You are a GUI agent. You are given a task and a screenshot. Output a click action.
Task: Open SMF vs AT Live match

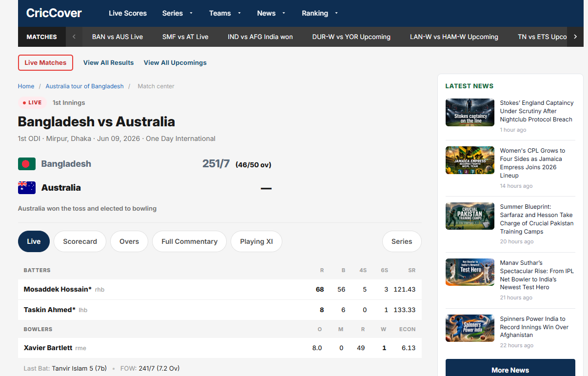[x=185, y=37]
